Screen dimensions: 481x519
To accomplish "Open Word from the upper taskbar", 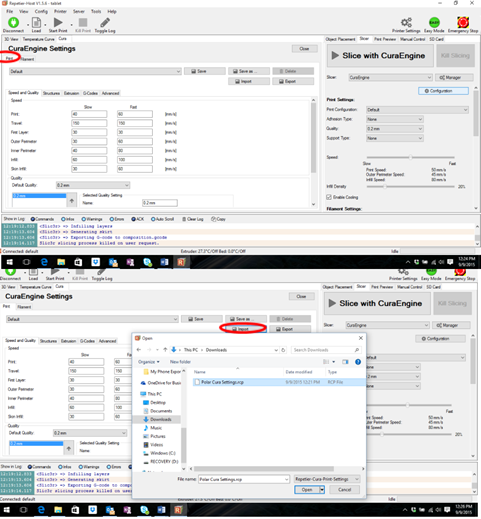I will [164, 262].
